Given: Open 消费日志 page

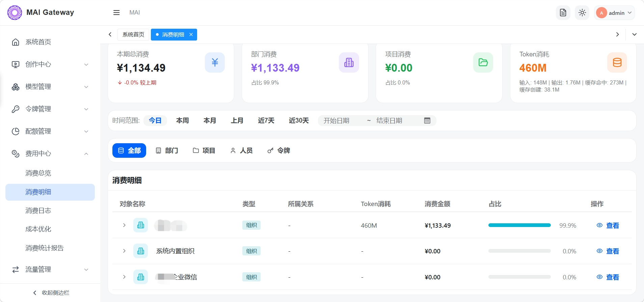Looking at the screenshot, I should [50, 210].
